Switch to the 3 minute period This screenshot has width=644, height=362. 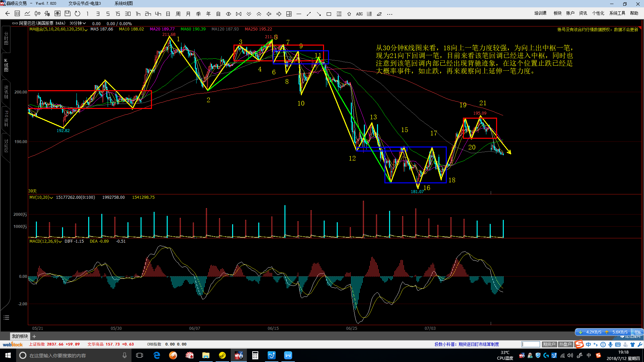click(x=98, y=14)
